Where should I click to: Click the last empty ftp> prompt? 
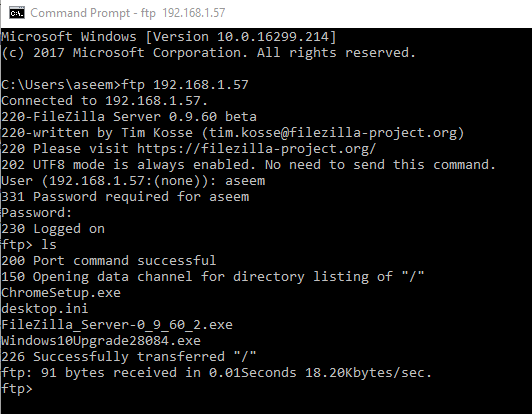(x=17, y=389)
